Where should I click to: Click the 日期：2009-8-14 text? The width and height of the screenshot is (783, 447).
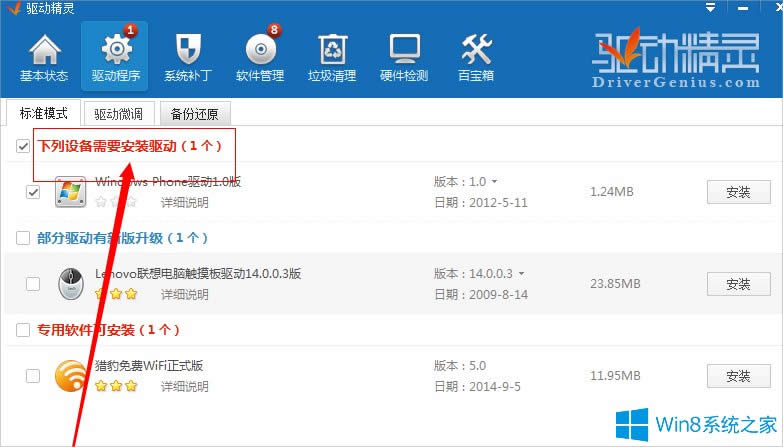(481, 294)
